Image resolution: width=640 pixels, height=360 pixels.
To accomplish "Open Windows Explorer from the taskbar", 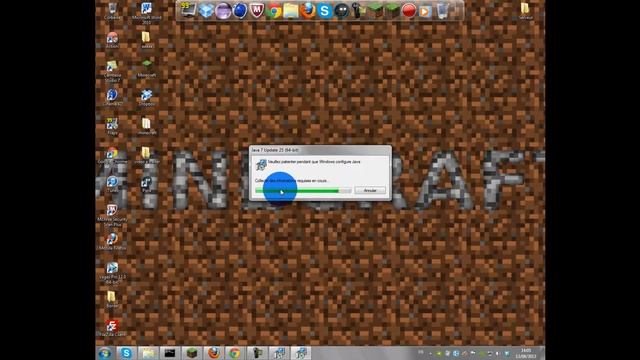I will click(x=148, y=353).
